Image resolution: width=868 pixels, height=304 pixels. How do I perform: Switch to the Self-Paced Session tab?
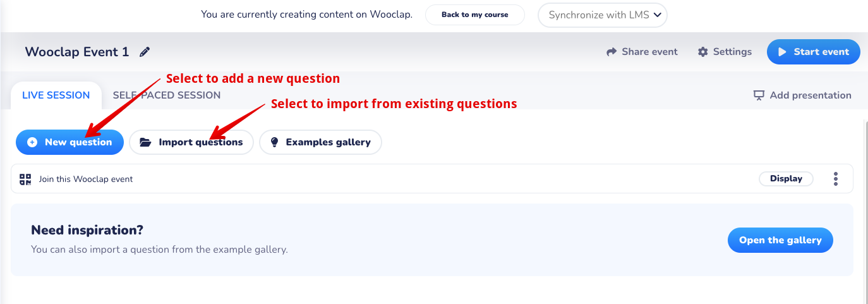point(167,95)
